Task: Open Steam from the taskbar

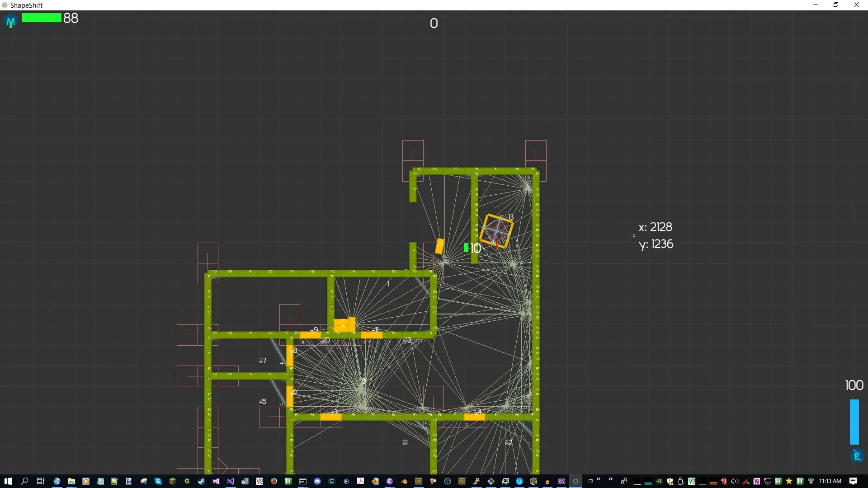Action: tap(201, 481)
